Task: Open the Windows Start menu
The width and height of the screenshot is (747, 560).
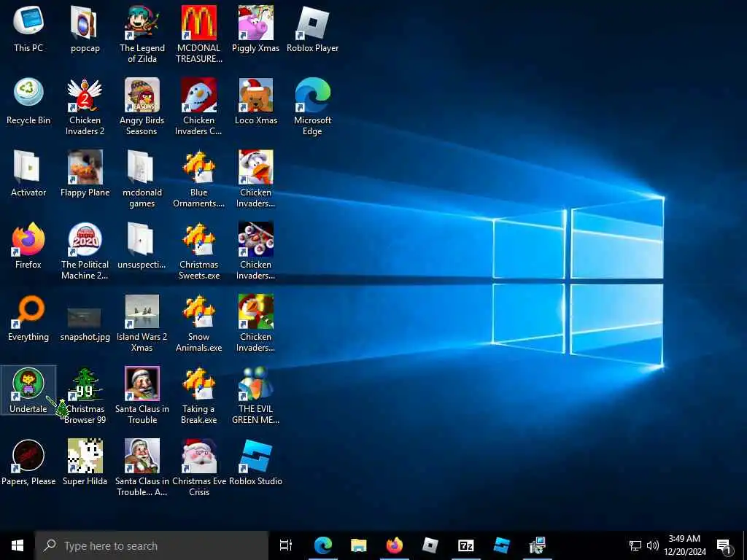Action: 18,545
